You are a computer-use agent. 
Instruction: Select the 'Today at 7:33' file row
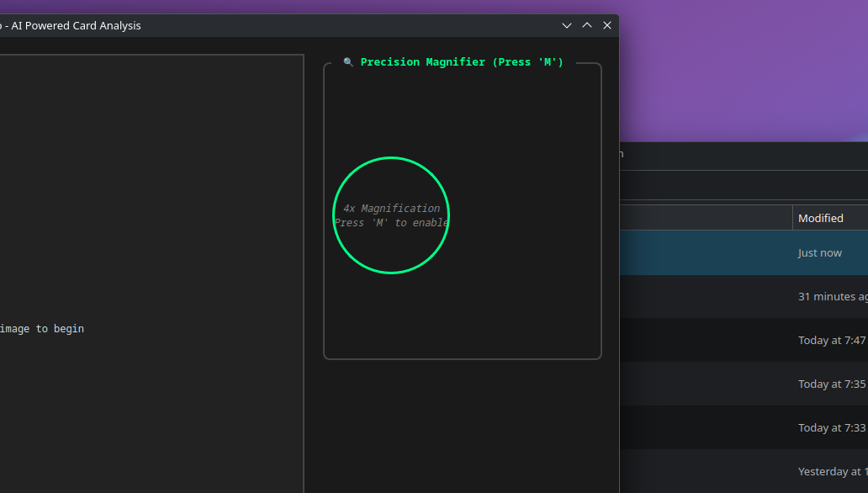pyautogui.click(x=744, y=427)
